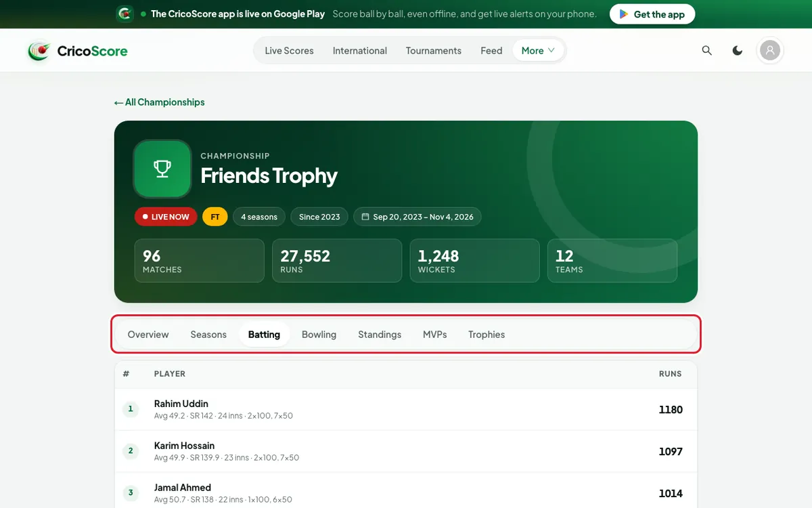Click the Sep 20, 2023 – Nov 4, 2026 date range
Screen dimensions: 812x508
point(418,217)
